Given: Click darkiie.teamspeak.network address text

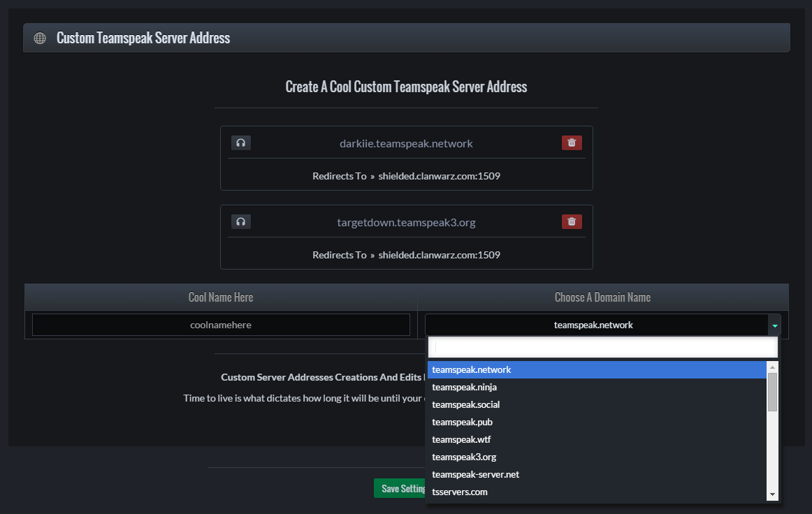Looking at the screenshot, I should pos(406,143).
